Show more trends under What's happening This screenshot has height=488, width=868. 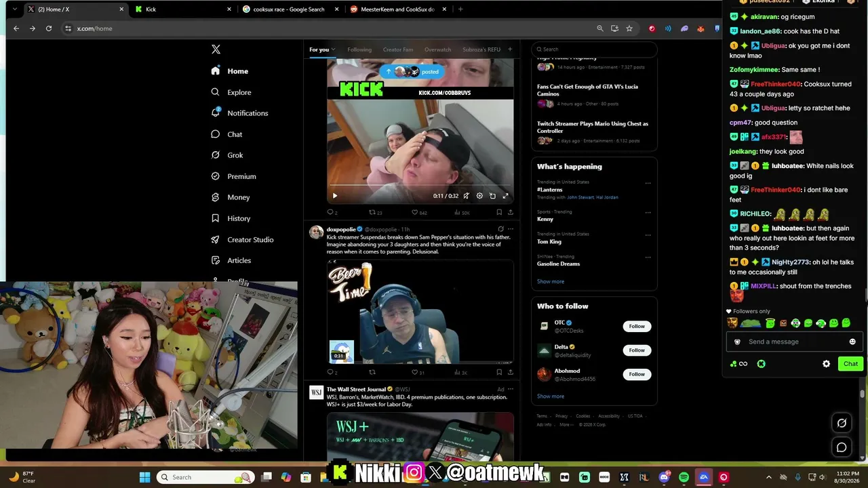(551, 281)
